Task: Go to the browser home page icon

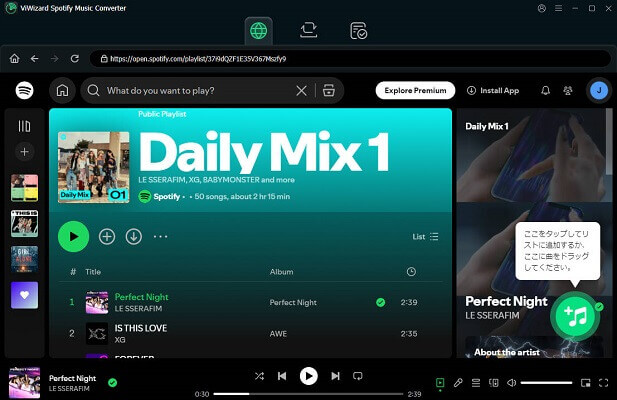Action: coord(15,59)
